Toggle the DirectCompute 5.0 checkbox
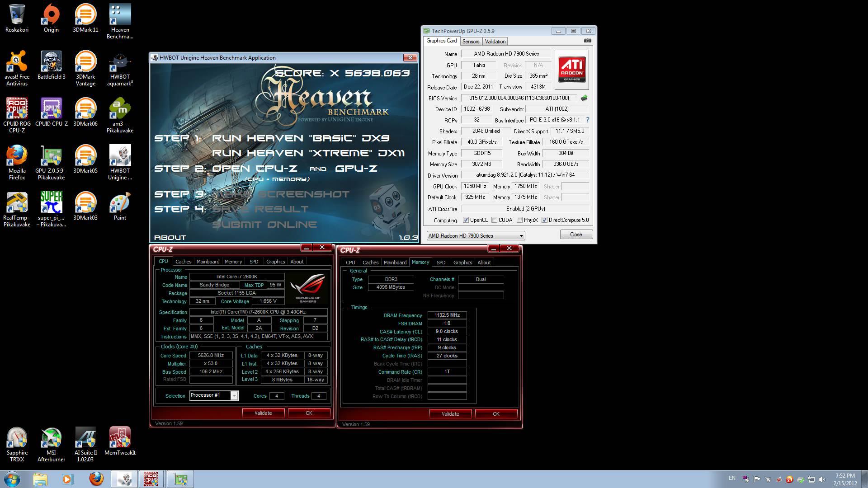The image size is (868, 488). 544,220
